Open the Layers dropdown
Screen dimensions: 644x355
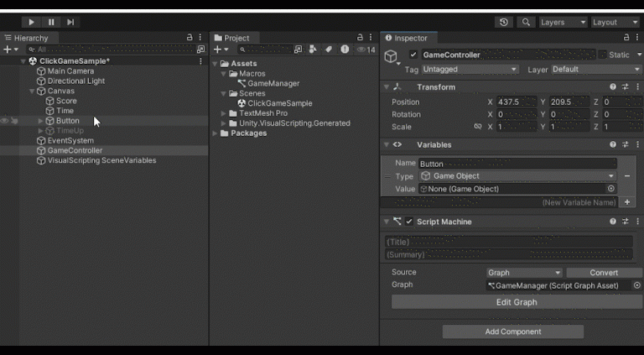(x=563, y=23)
